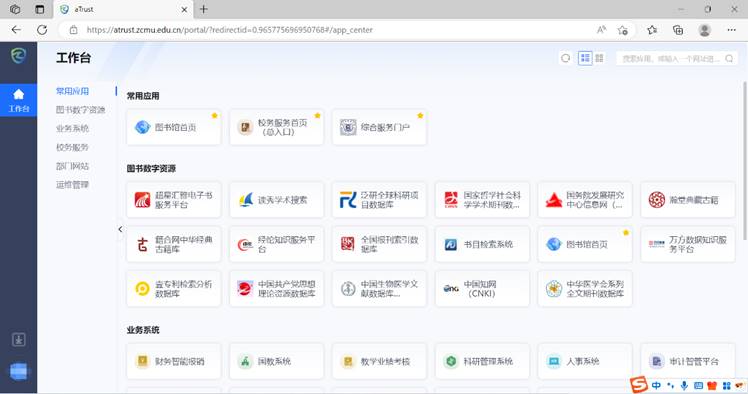Switch to grid view layout
Image resolution: width=748 pixels, height=394 pixels.
click(x=599, y=58)
